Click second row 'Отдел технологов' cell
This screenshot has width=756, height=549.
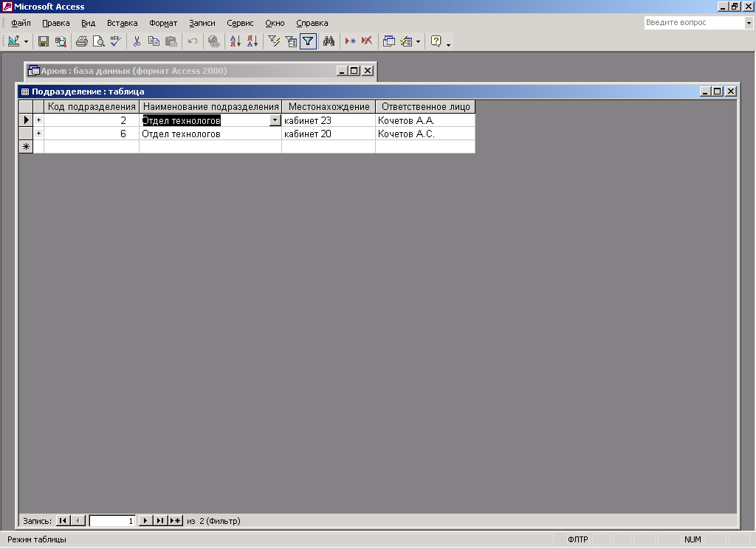[x=210, y=134]
